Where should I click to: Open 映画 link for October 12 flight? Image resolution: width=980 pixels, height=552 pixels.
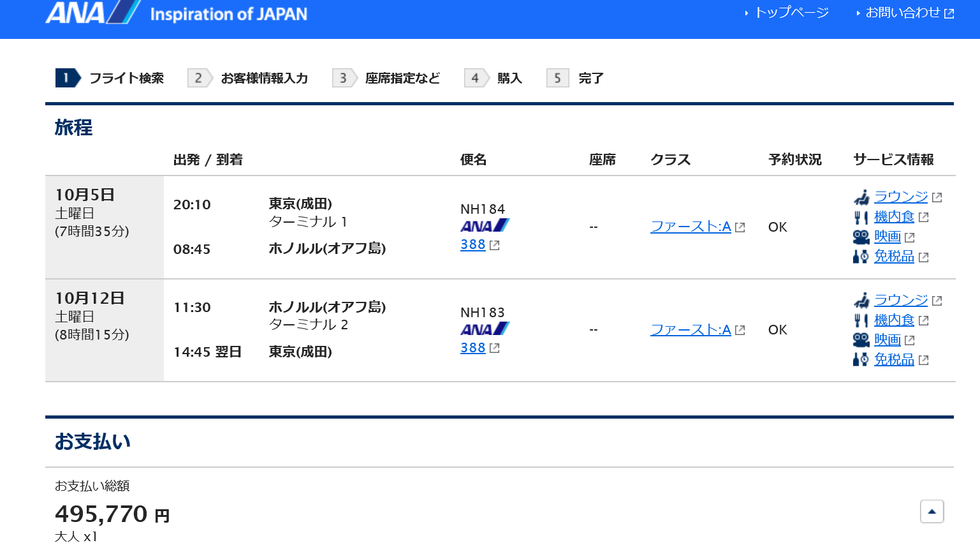coord(888,339)
